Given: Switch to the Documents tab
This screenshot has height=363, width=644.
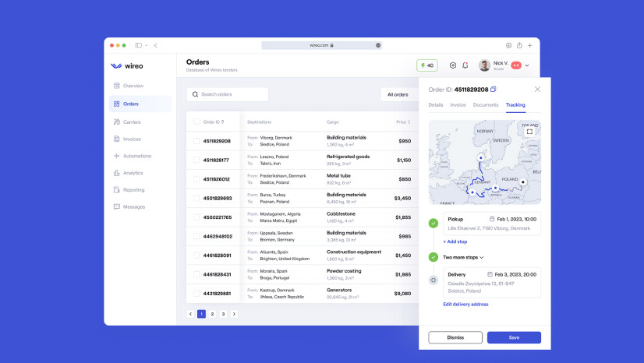Looking at the screenshot, I should [486, 104].
